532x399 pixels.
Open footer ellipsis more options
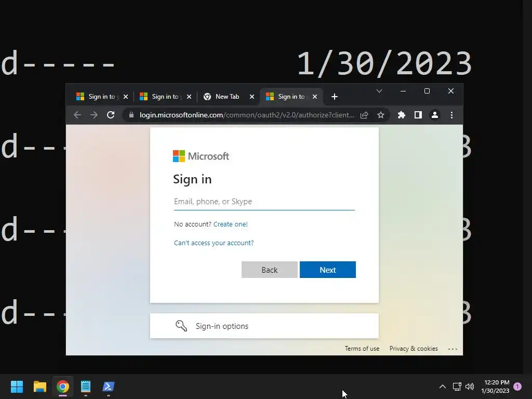453,349
